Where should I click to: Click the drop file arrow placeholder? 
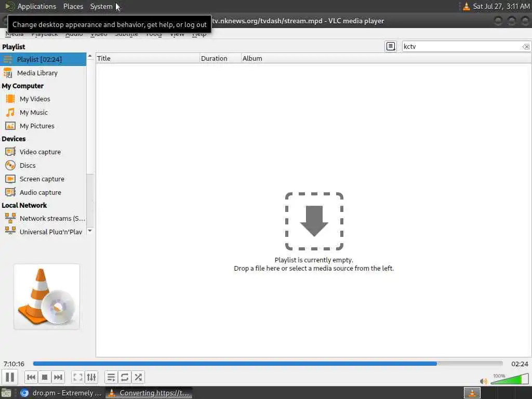tap(314, 221)
